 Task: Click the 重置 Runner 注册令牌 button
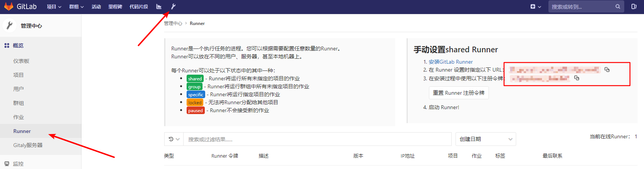pos(459,93)
